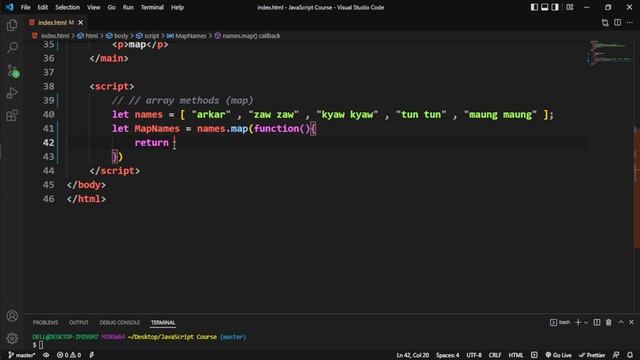Start Go Live server
The image size is (640, 360).
[x=558, y=355]
